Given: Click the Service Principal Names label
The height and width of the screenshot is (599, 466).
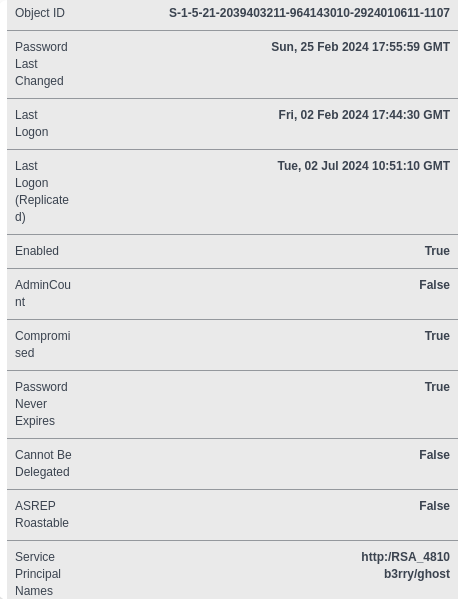Looking at the screenshot, I should pyautogui.click(x=38, y=574).
